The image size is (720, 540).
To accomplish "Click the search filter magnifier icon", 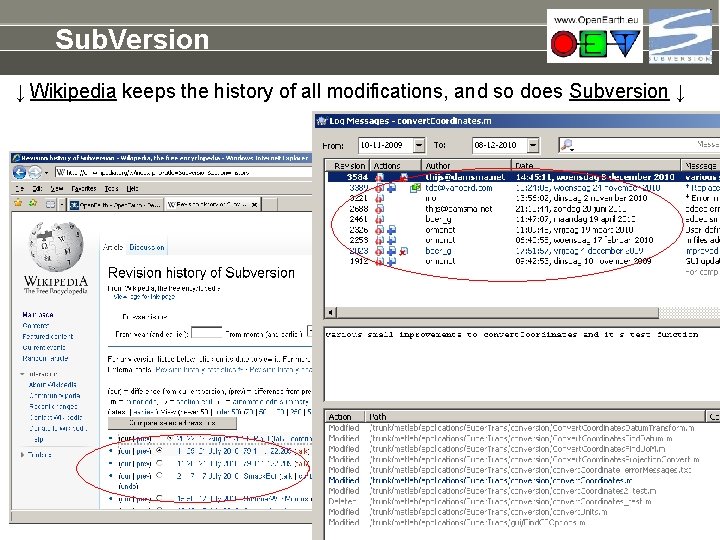I will click(567, 146).
